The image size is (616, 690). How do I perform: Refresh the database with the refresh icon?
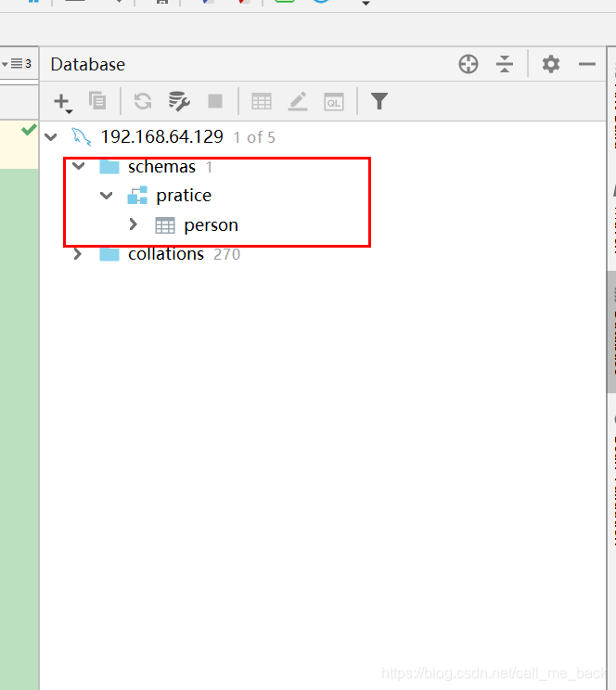[x=143, y=101]
